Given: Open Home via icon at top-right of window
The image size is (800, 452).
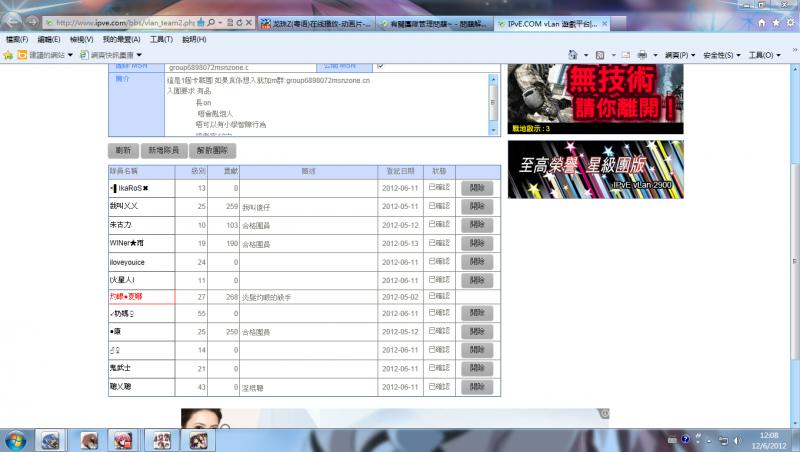Looking at the screenshot, I should pos(762,23).
